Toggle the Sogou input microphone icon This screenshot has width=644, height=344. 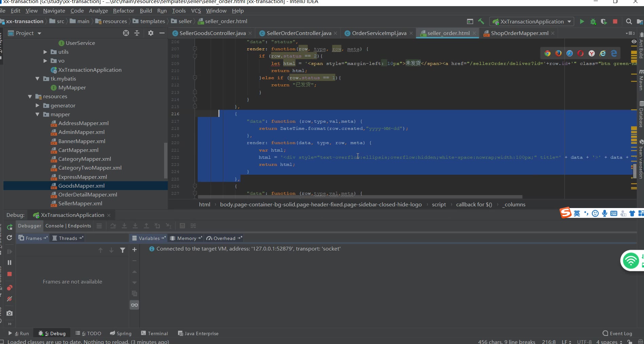click(605, 213)
